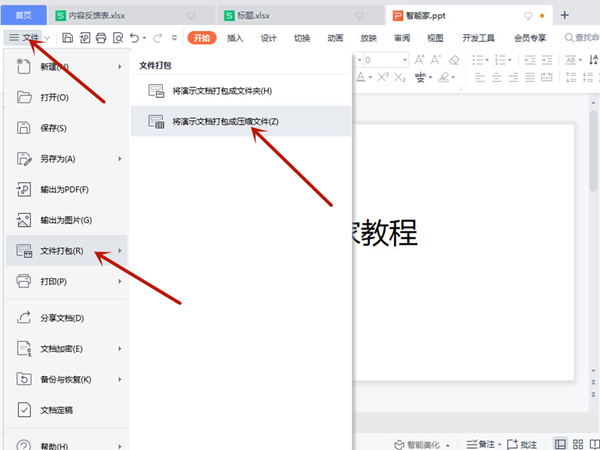The height and width of the screenshot is (450, 600).
Task: Click the undo arrow icon
Action: [135, 38]
